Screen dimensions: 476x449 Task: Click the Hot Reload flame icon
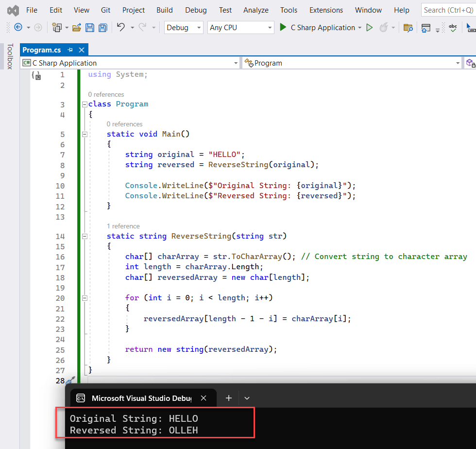[x=384, y=27]
